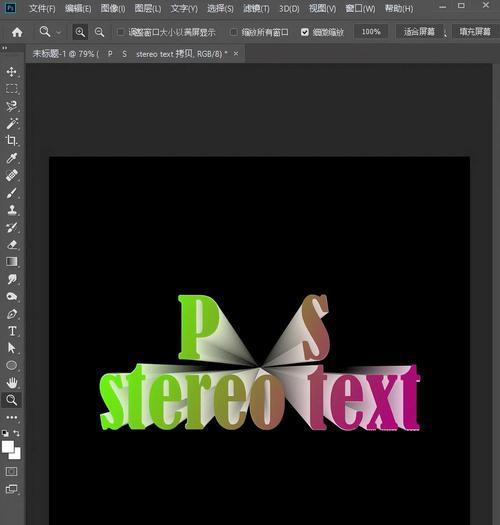The width and height of the screenshot is (500, 525).
Task: Open the 图层(L) menu
Action: coord(148,9)
